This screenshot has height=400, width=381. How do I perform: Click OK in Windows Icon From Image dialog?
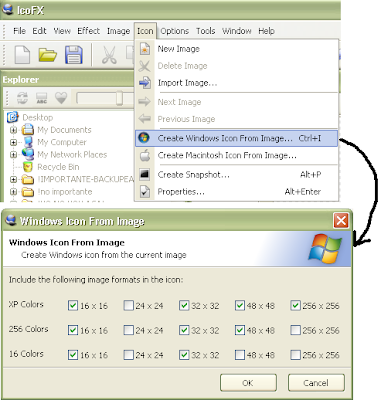click(x=248, y=383)
